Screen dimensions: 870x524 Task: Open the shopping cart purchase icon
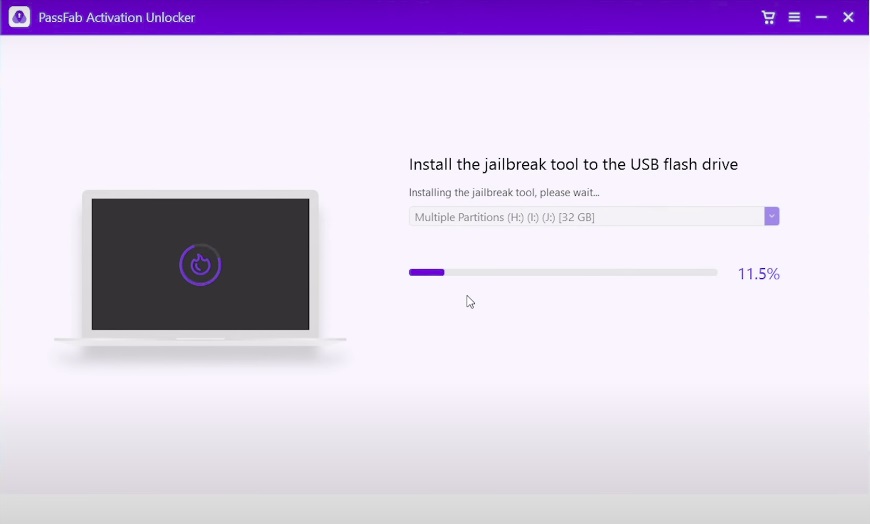point(768,17)
